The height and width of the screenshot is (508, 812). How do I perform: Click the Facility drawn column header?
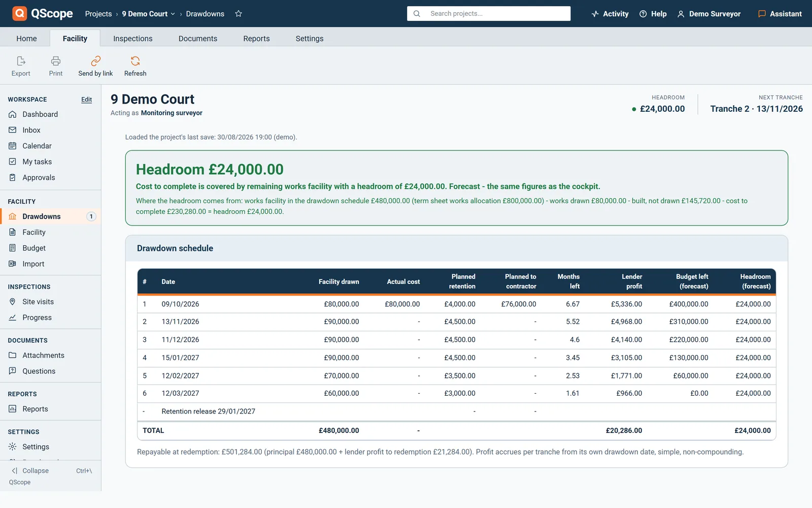339,281
